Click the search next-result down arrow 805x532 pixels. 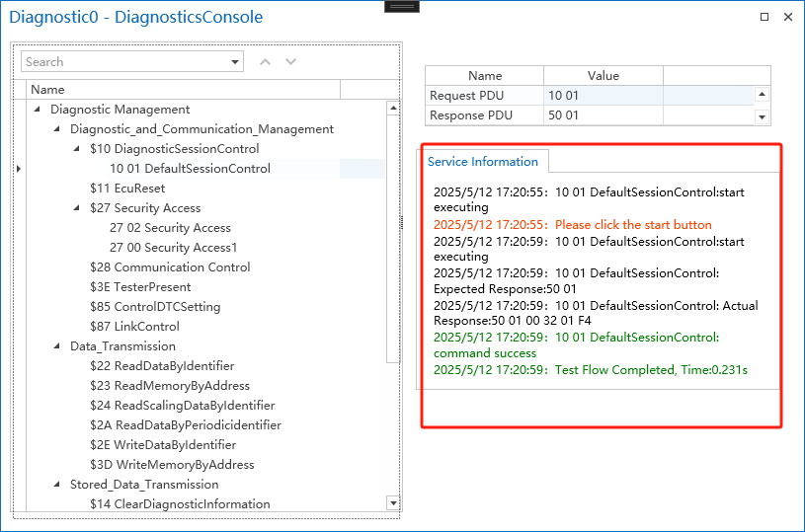coord(290,62)
